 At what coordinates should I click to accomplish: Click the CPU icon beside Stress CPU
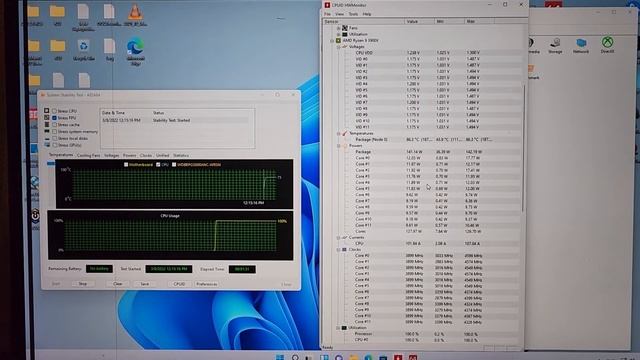[x=47, y=111]
